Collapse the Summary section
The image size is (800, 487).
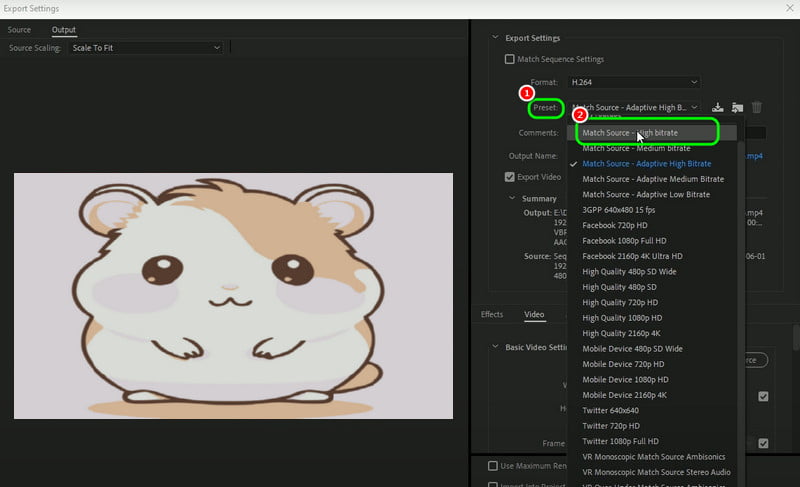click(512, 198)
